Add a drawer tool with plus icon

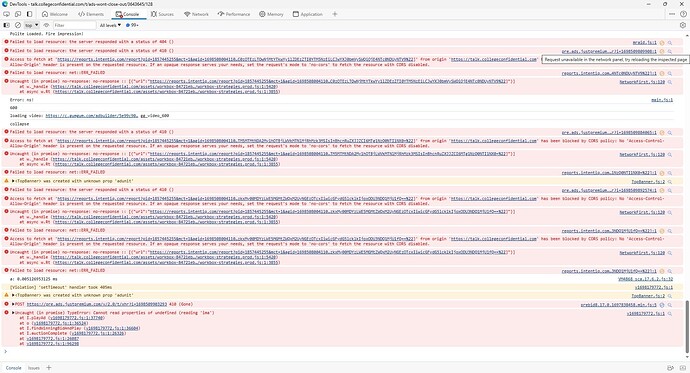tap(49, 368)
